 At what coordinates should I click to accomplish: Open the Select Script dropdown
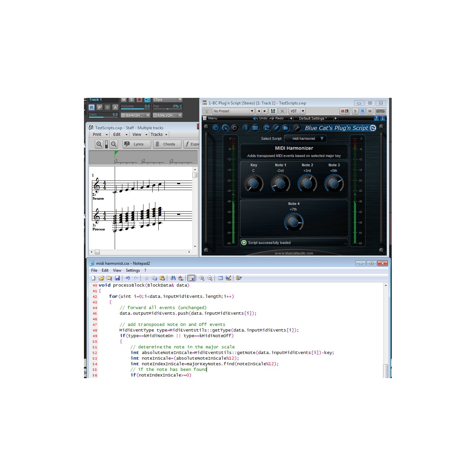coord(305,139)
